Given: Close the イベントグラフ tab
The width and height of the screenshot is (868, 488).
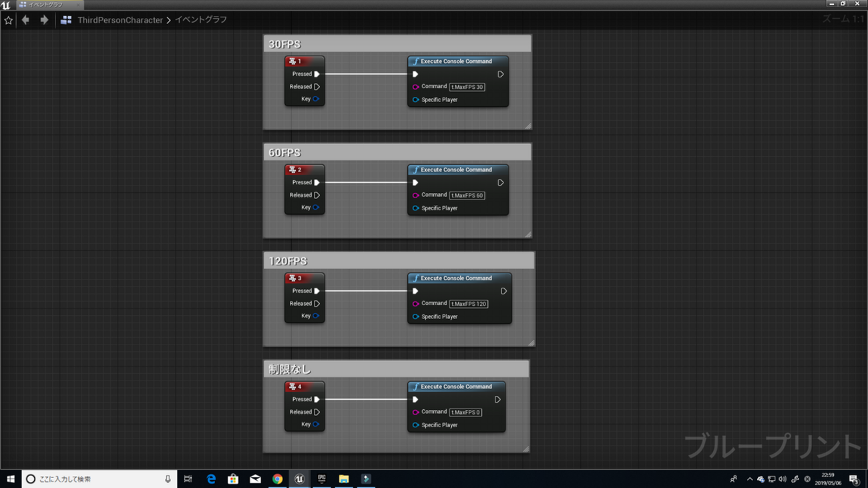Looking at the screenshot, I should pyautogui.click(x=77, y=4).
